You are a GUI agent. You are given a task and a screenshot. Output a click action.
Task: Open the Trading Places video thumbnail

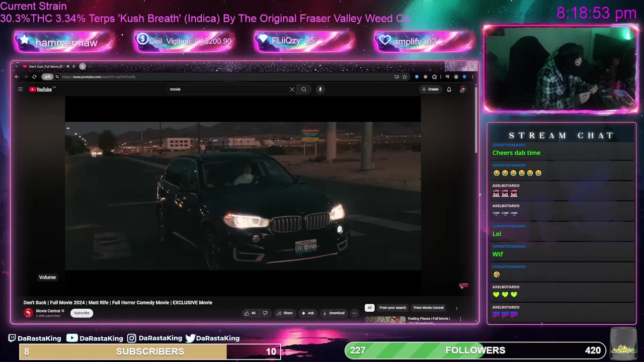[x=385, y=320]
